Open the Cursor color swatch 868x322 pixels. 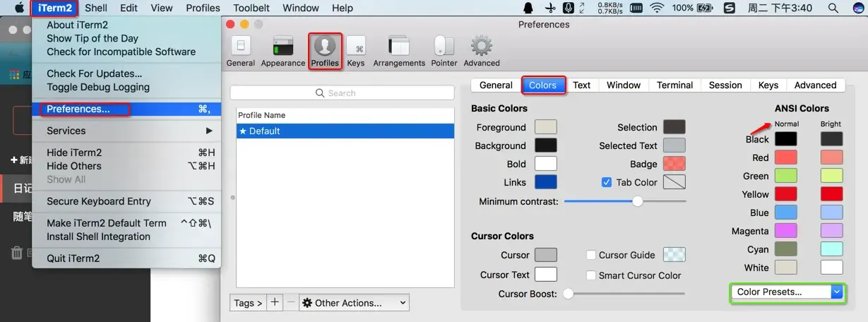(546, 255)
